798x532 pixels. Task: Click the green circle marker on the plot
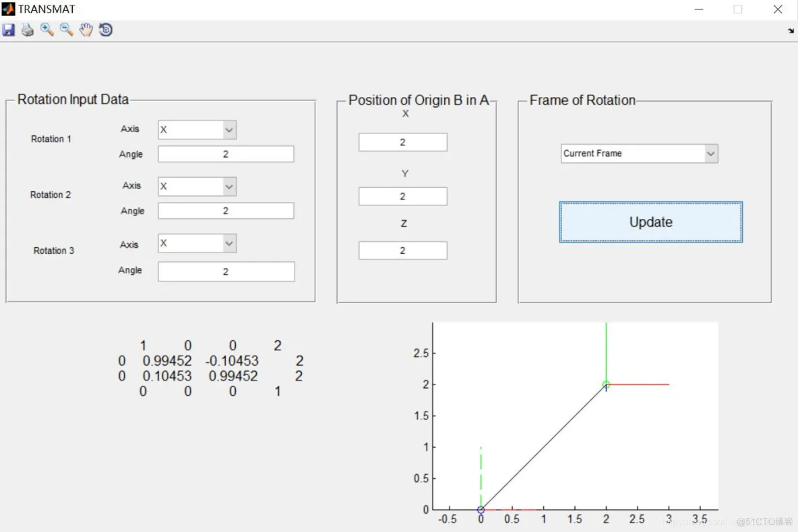(606, 385)
